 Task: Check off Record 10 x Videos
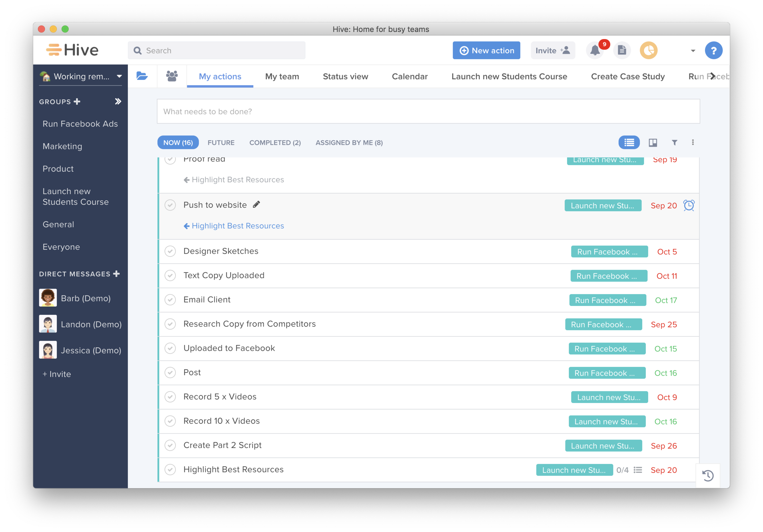(x=170, y=421)
